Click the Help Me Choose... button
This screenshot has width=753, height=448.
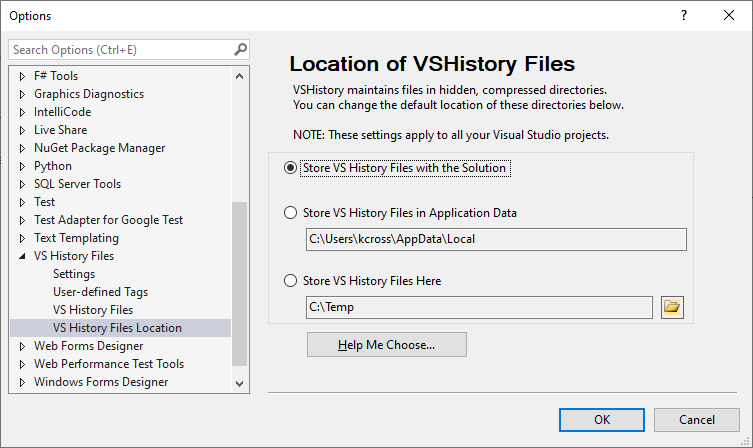387,345
